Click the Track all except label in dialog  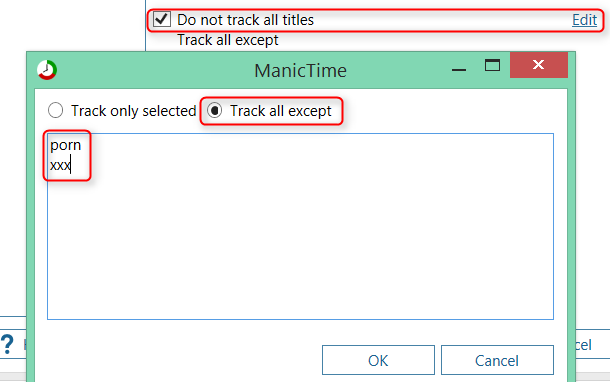click(x=280, y=111)
